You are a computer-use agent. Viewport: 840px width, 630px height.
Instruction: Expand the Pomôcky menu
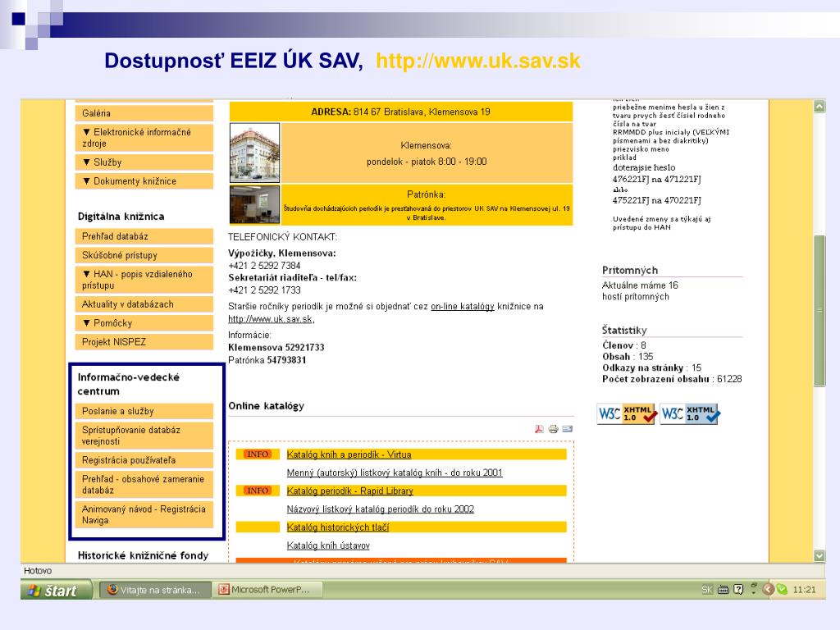click(x=144, y=323)
